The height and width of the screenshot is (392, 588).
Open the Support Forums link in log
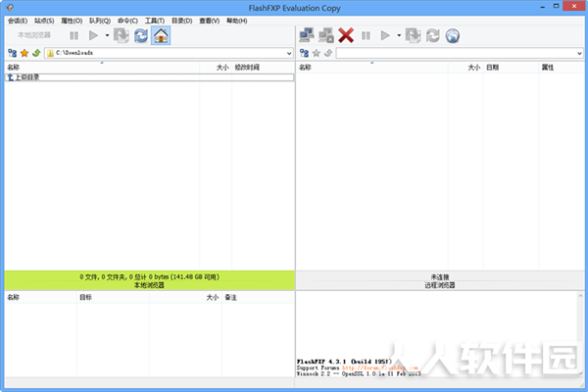point(380,368)
